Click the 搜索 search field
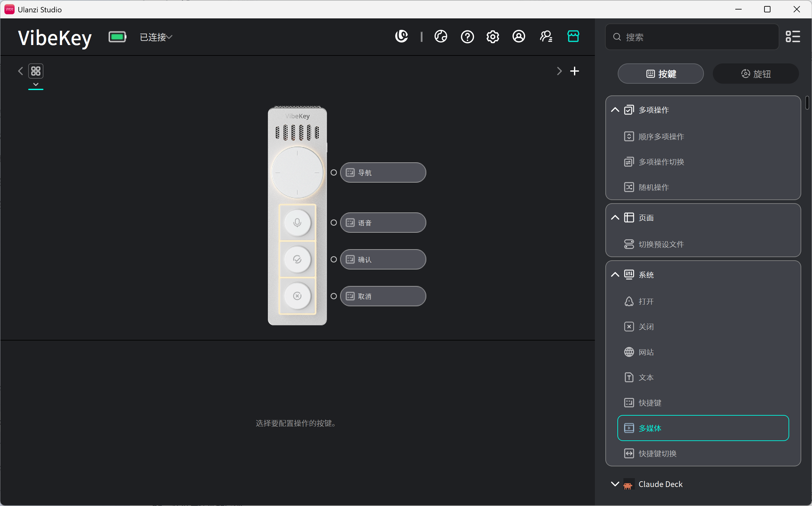This screenshot has height=506, width=812. 692,37
